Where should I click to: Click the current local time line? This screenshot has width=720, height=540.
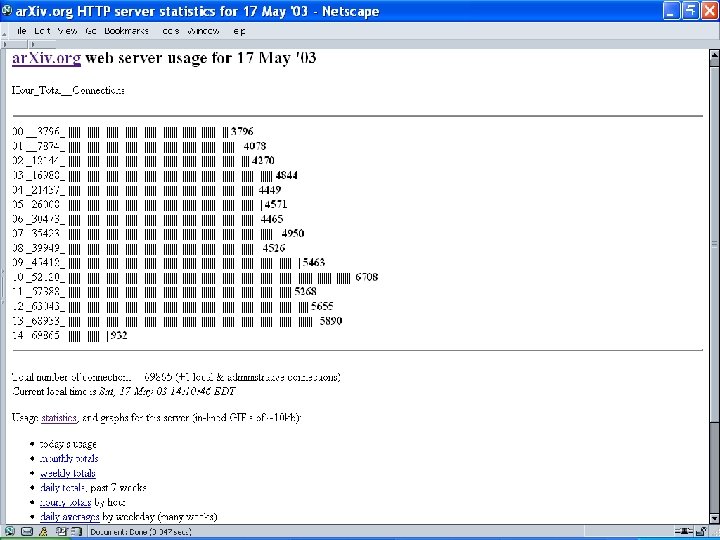point(124,392)
